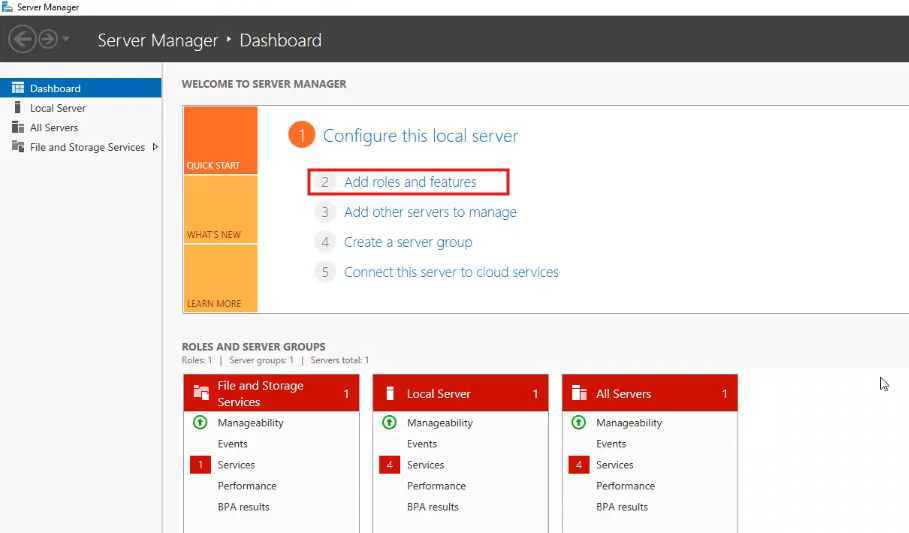Open Manageability in All Servers tile

click(629, 423)
